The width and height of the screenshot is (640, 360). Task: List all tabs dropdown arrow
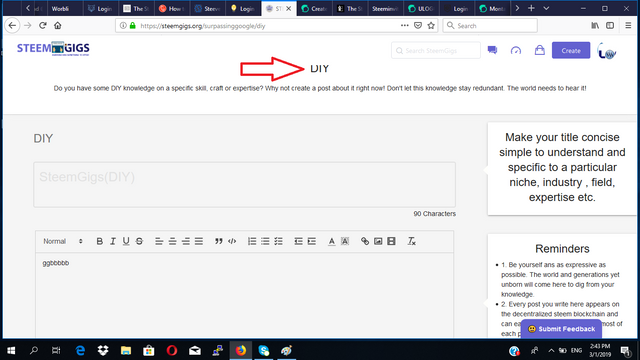point(546,8)
